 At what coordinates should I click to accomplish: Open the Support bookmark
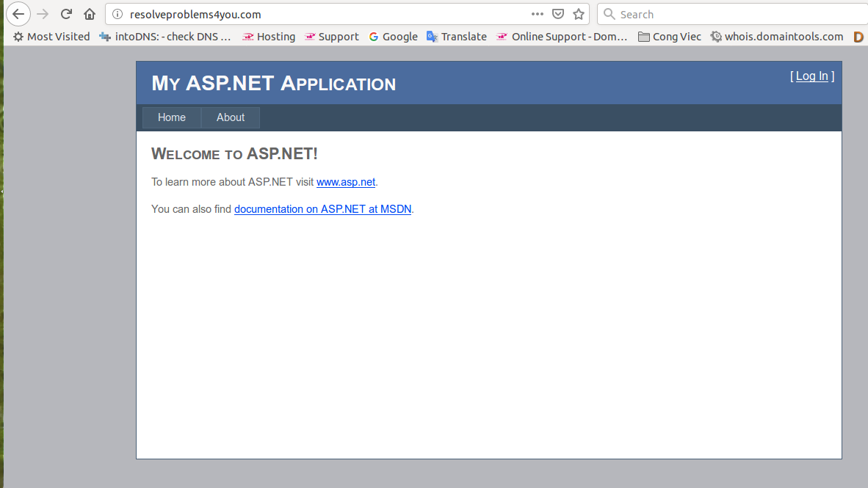pos(332,37)
